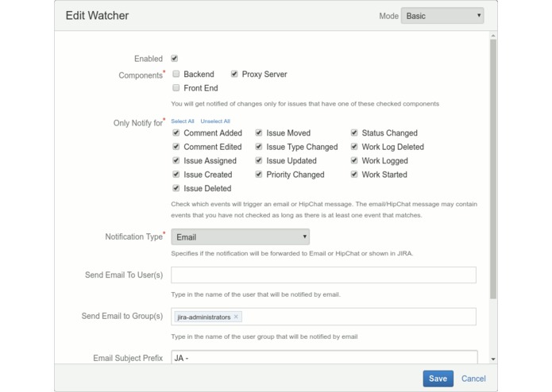Viewport: 552px width, 392px height.
Task: Uncheck the Issue Moved event
Action: 259,133
